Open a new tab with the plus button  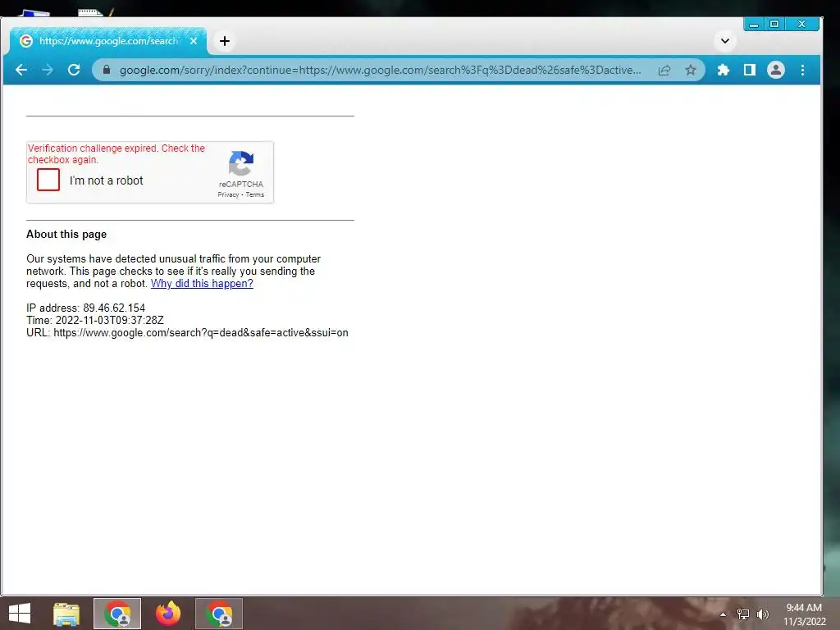[225, 41]
